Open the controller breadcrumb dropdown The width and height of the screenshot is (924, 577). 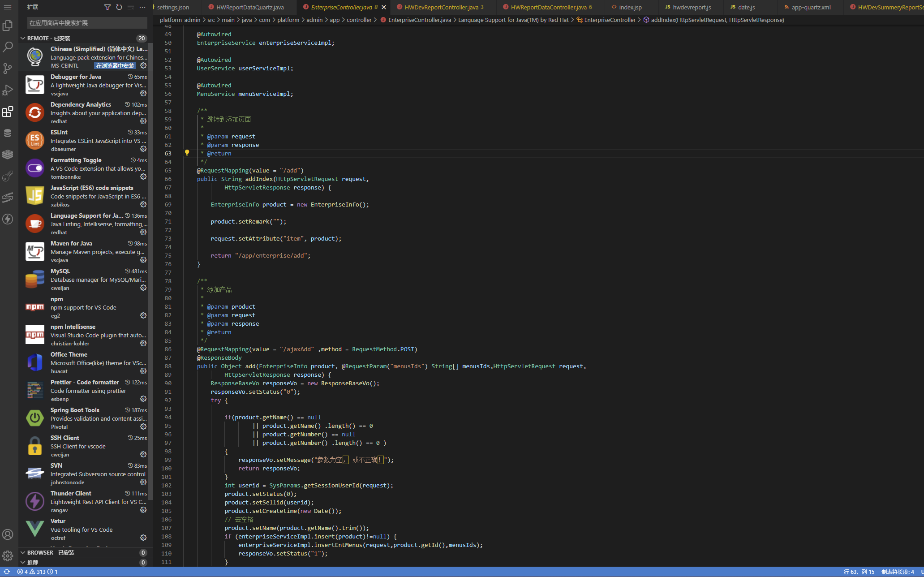point(359,20)
